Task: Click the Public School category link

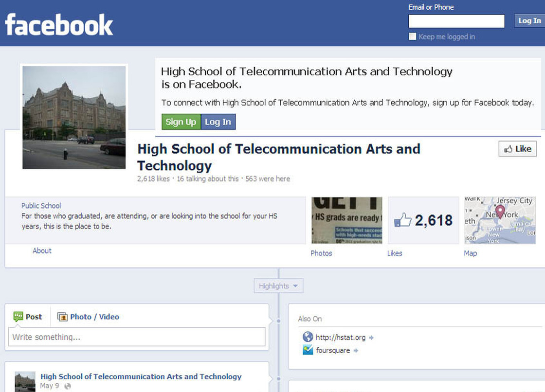Action: click(41, 205)
